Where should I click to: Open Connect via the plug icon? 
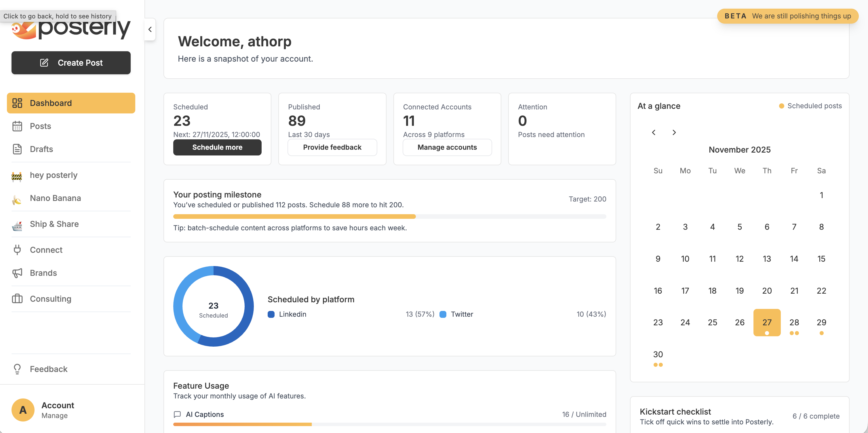click(17, 250)
